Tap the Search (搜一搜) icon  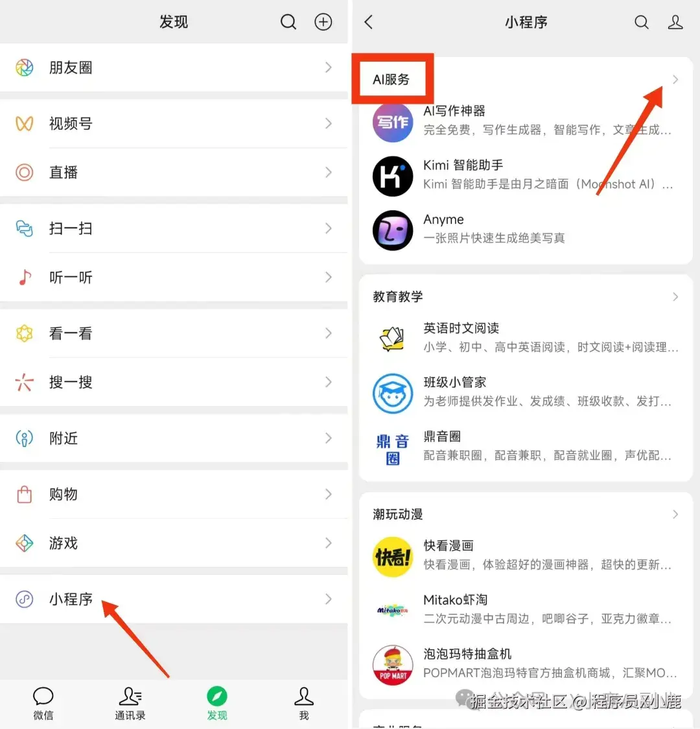24,383
